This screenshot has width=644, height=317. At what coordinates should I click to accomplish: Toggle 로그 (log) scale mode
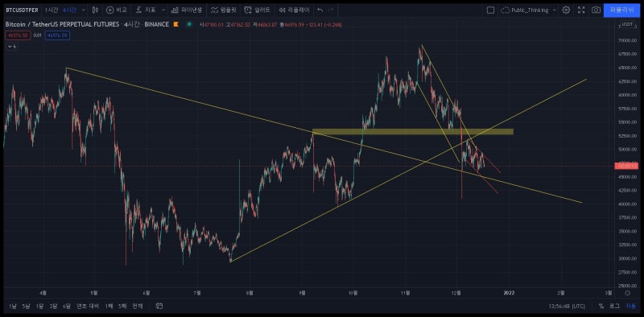click(614, 306)
